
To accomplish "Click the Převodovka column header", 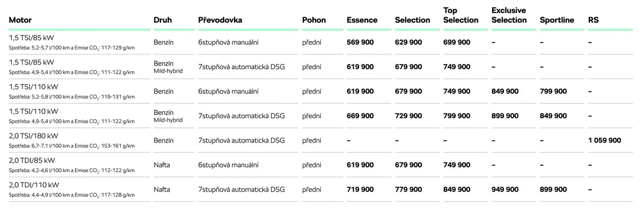I will tap(220, 20).
